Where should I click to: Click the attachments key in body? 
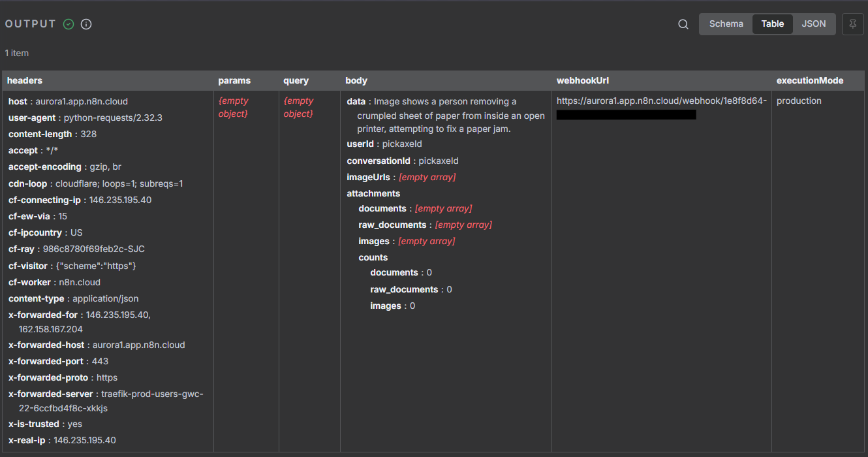pos(373,194)
